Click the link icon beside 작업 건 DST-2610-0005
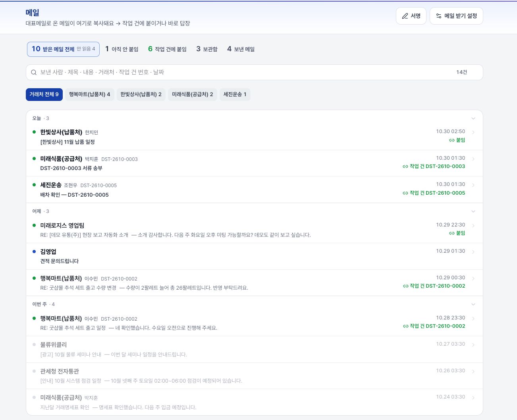 pyautogui.click(x=405, y=193)
